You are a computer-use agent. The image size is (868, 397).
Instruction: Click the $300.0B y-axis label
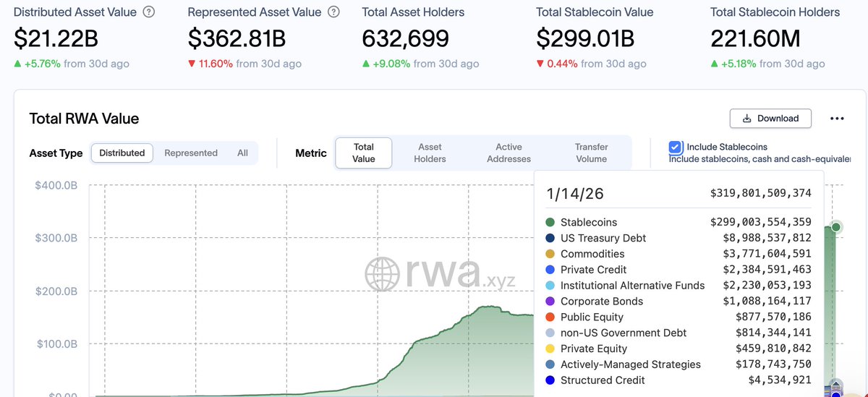click(x=56, y=238)
